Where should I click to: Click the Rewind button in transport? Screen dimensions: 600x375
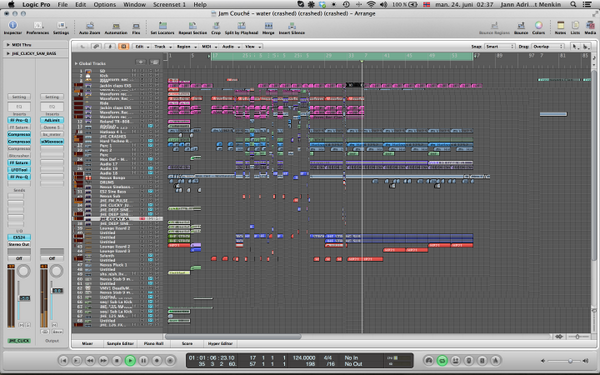[90, 360]
